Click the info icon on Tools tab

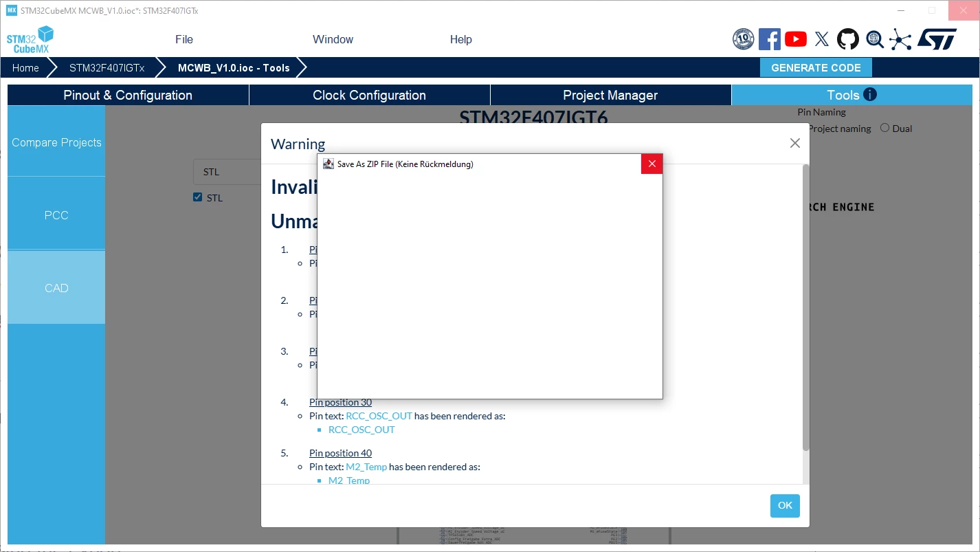870,94
